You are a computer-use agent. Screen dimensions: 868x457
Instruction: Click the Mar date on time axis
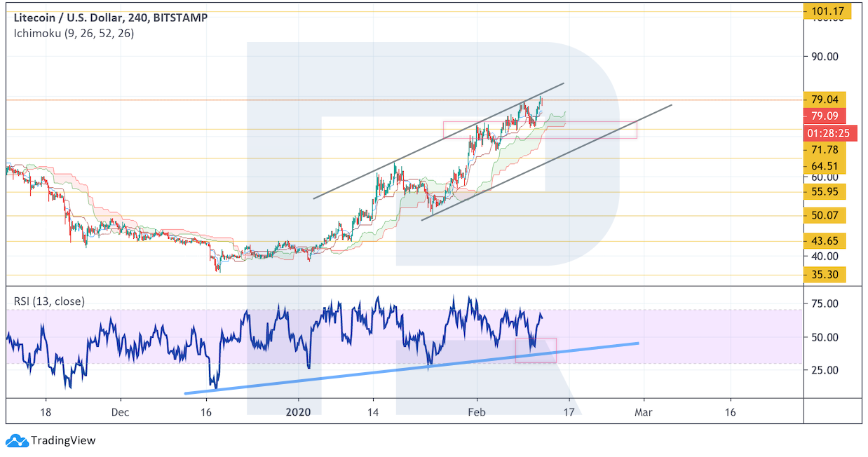[643, 412]
